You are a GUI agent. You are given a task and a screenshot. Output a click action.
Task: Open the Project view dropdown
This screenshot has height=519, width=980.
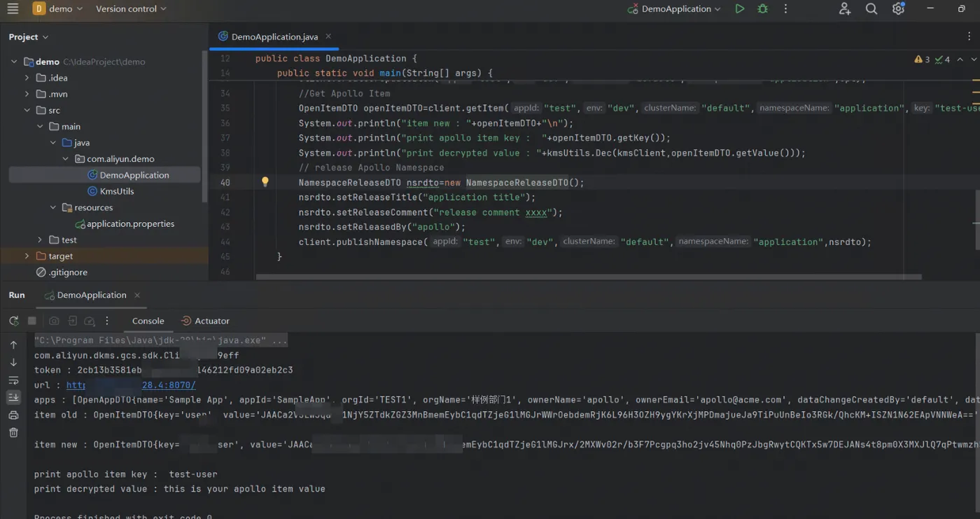(29, 37)
